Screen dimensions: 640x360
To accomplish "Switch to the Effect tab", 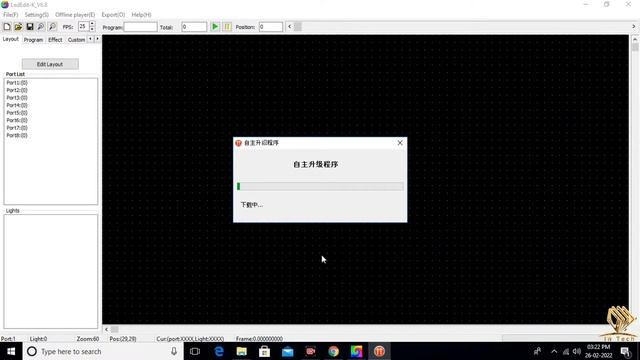I will click(x=56, y=40).
